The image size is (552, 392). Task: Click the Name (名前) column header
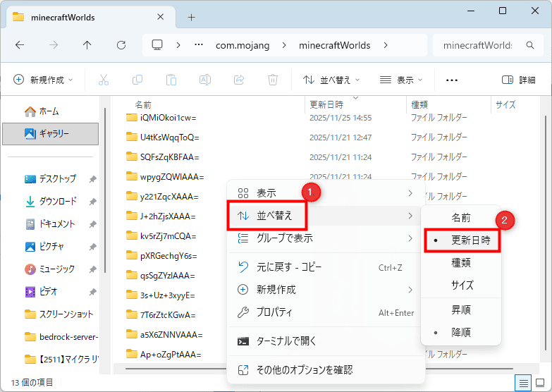143,104
